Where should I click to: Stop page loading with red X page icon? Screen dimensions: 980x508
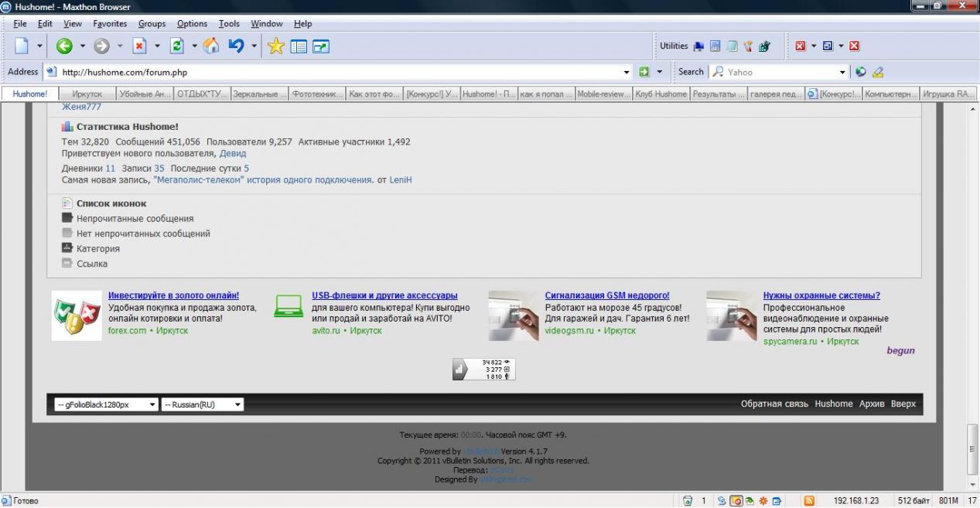point(140,46)
